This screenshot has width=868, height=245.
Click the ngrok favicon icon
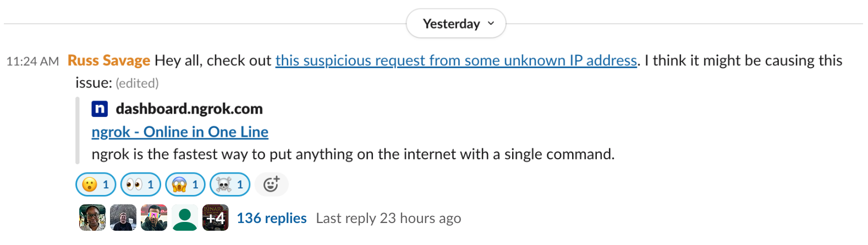[100, 109]
